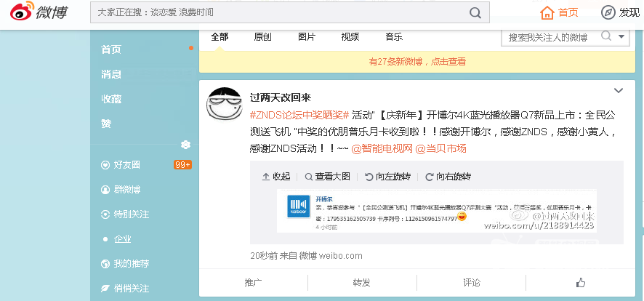The image size is (644, 301).
Task: Open username 过两天改回来 link
Action: (x=281, y=97)
